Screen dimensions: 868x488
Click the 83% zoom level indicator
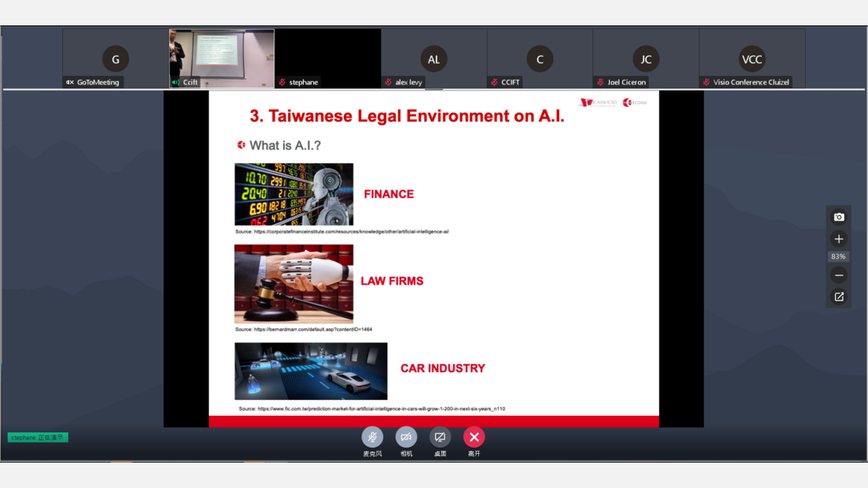[838, 257]
